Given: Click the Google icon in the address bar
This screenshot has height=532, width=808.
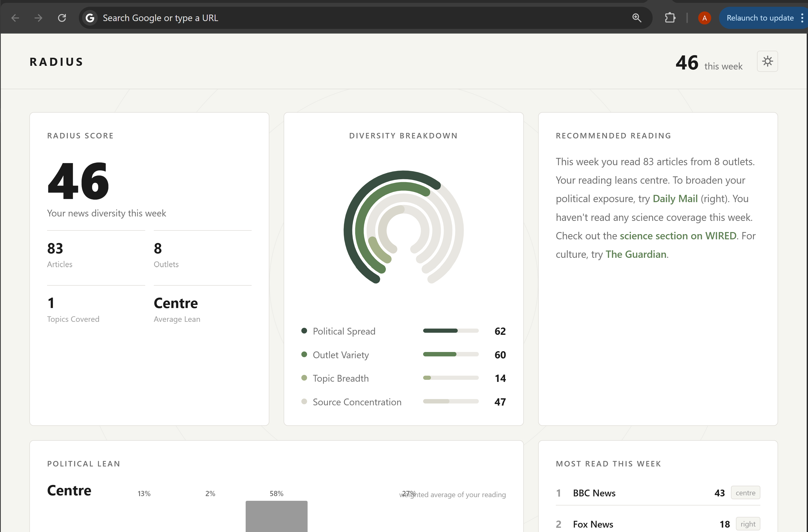Looking at the screenshot, I should click(x=90, y=18).
